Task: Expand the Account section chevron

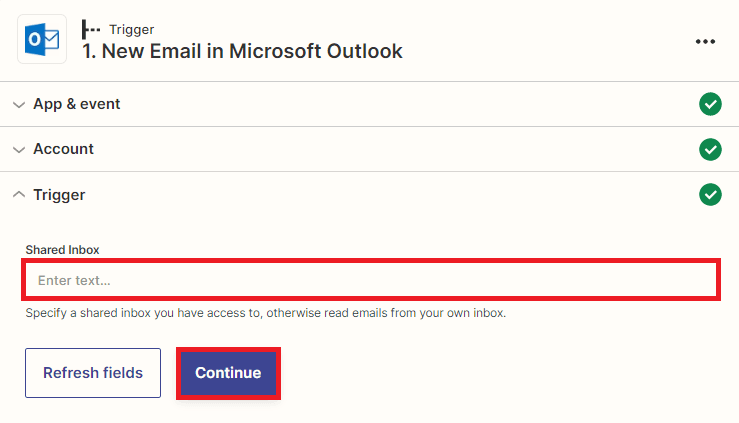Action: pyautogui.click(x=19, y=149)
